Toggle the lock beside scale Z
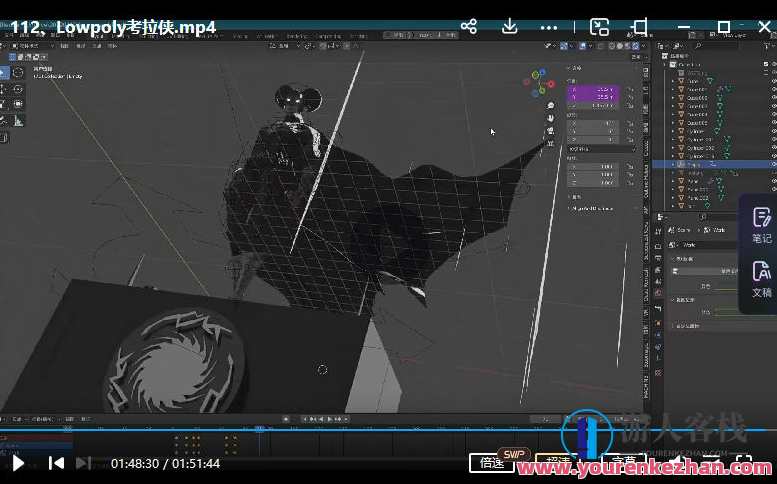Image resolution: width=777 pixels, height=484 pixels. pyautogui.click(x=630, y=183)
